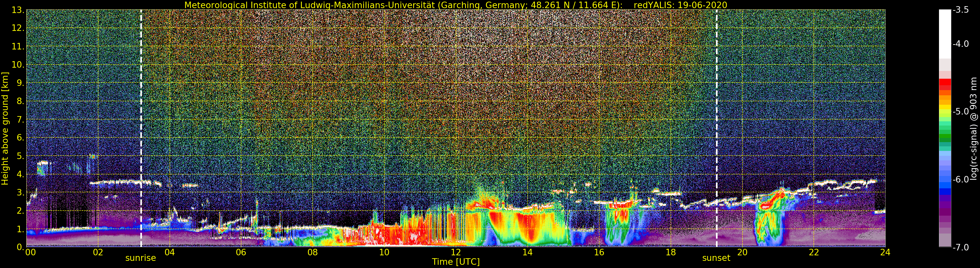Click the time axis tick label 02

tap(98, 252)
